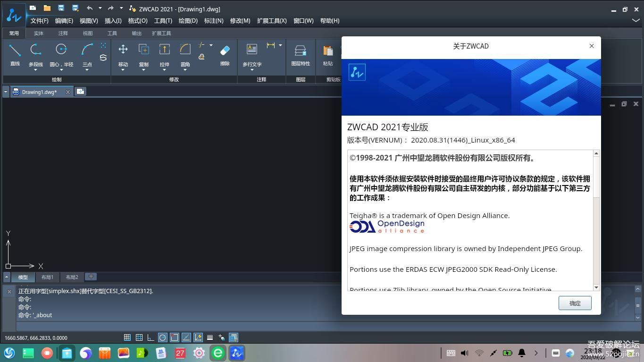Toggle Object Snap Tracking in the status bar

tap(186, 337)
